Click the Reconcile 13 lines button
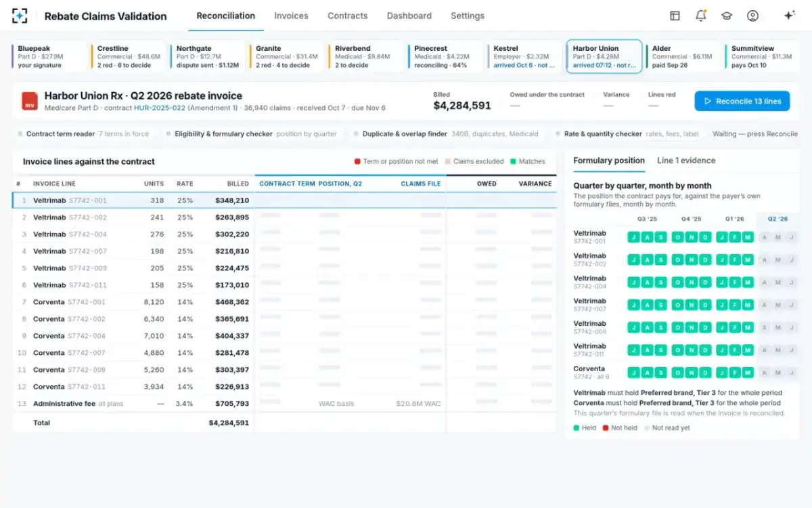812x508 pixels. (x=742, y=101)
